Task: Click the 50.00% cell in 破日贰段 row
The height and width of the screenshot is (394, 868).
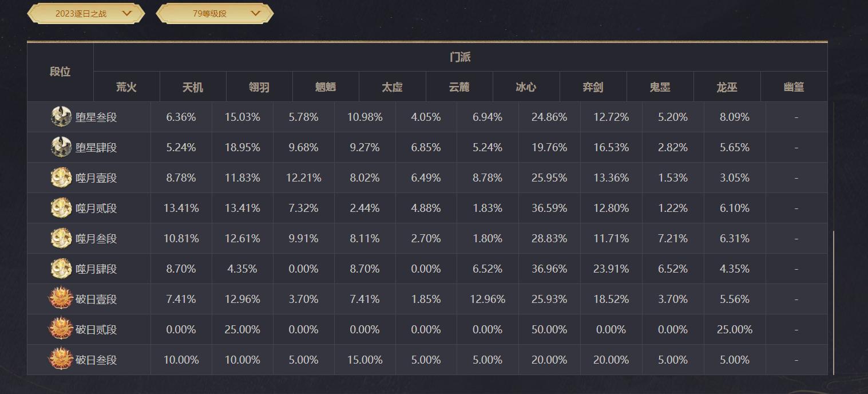Action: (549, 329)
